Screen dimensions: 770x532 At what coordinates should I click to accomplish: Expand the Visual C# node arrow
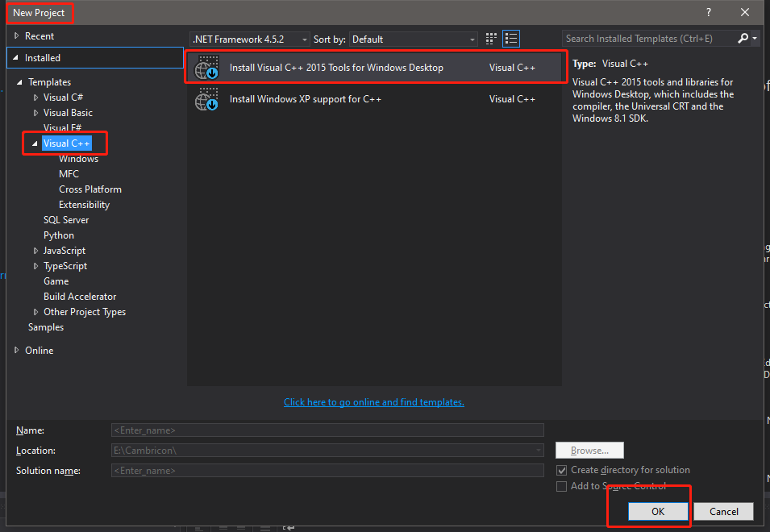point(35,98)
